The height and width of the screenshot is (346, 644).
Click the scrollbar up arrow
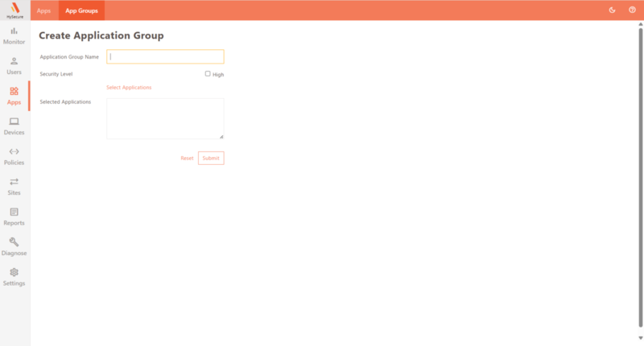(x=640, y=25)
